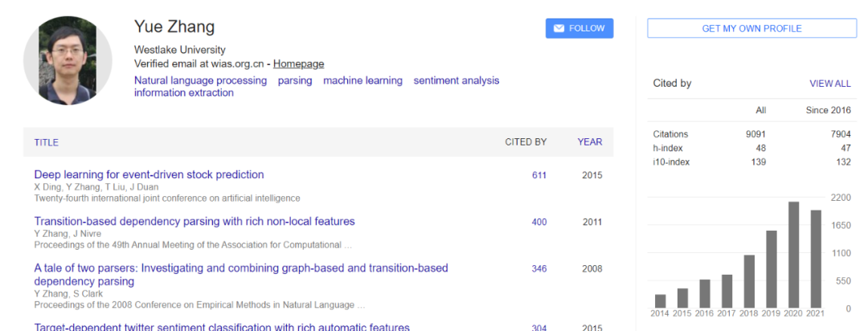Select the parsing interest tag
This screenshot has height=331, width=868.
click(295, 80)
